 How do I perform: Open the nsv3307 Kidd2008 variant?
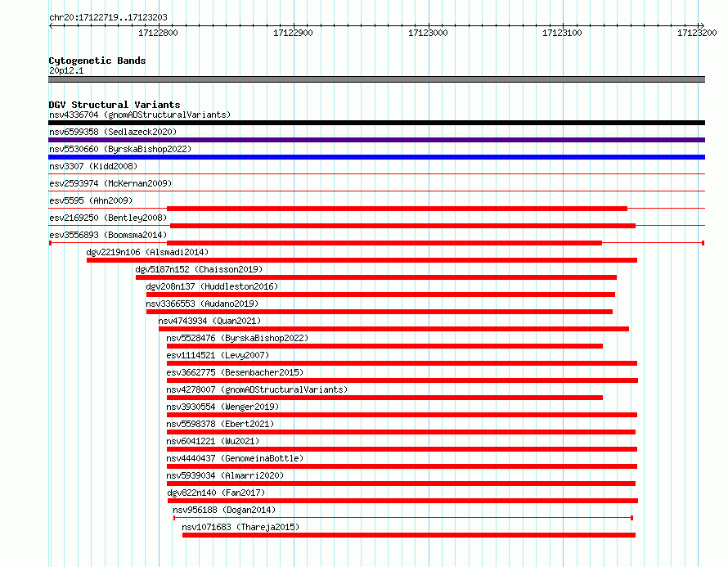click(x=93, y=166)
